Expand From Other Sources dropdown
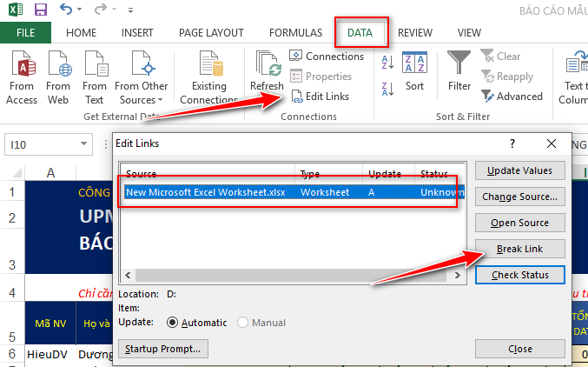The image size is (588, 367). 142,77
